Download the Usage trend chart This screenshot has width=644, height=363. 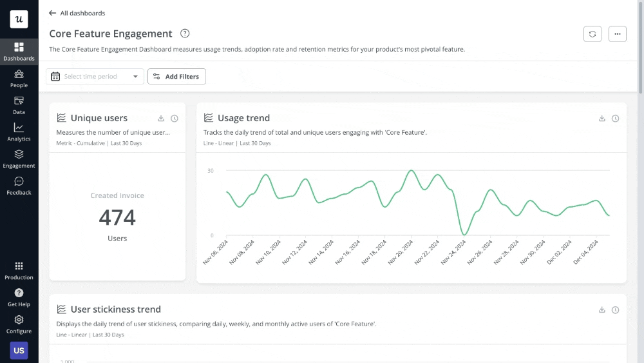click(x=602, y=119)
